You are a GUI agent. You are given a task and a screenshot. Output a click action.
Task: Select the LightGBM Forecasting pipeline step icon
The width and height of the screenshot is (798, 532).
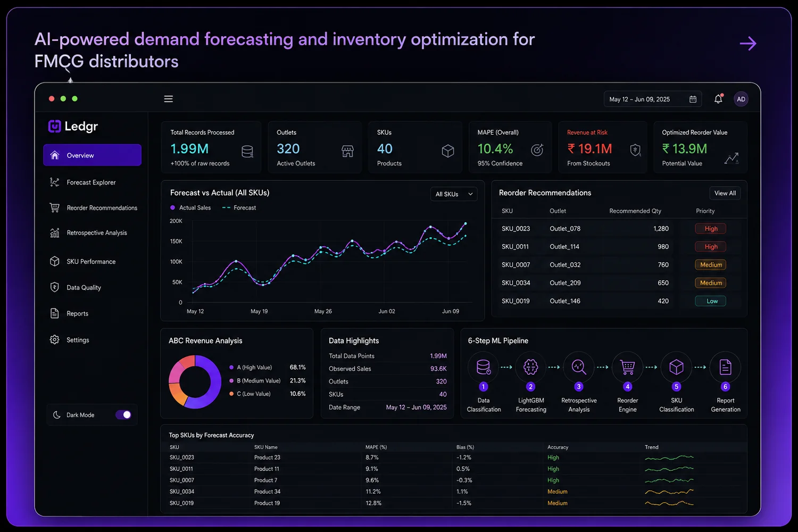point(530,367)
